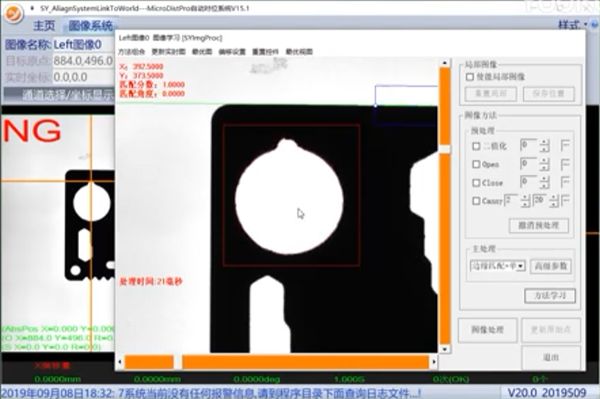Increase the 二值化 value with up arrow
This screenshot has height=399, width=600.
tap(544, 143)
